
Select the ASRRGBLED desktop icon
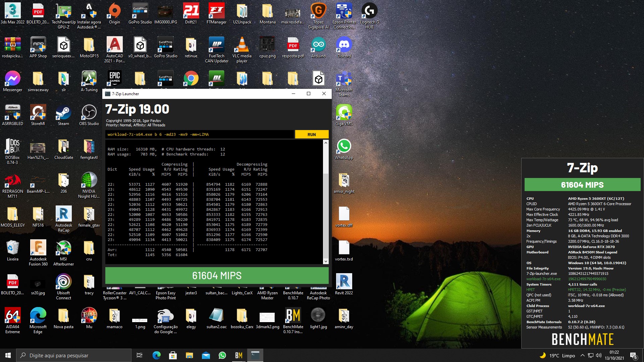(x=13, y=115)
